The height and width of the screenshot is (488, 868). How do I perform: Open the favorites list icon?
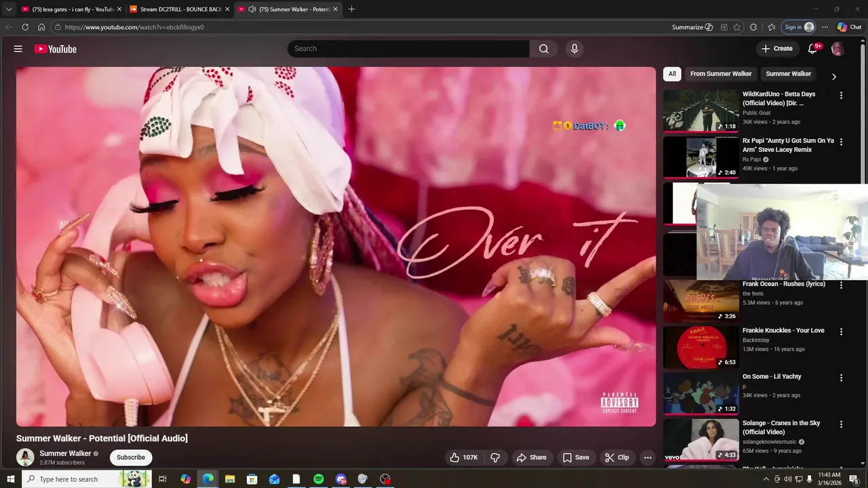(x=772, y=27)
